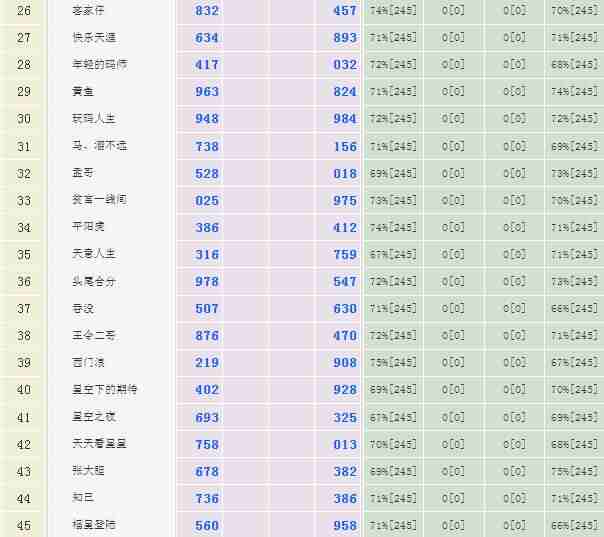Open the number 507 in row 37
This screenshot has height=537, width=604.
(x=207, y=309)
